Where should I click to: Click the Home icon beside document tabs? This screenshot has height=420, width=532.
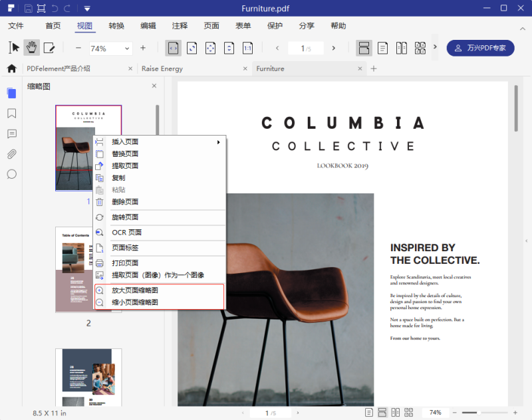click(11, 68)
